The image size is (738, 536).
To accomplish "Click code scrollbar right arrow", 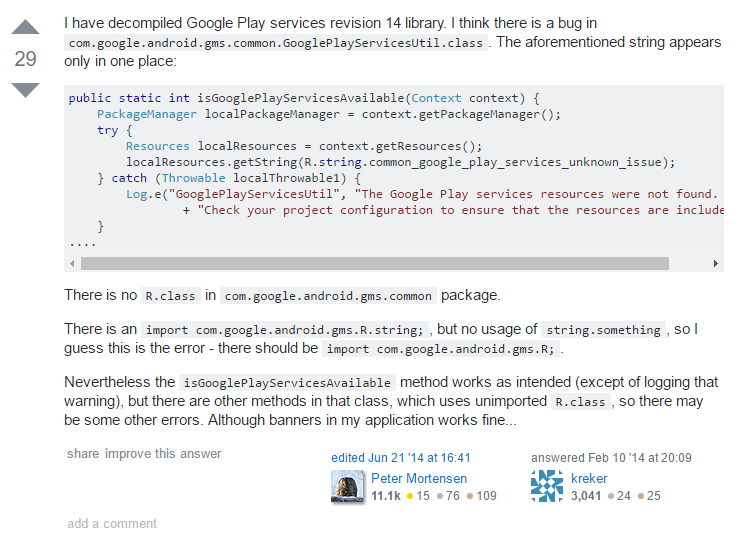I will (715, 264).
